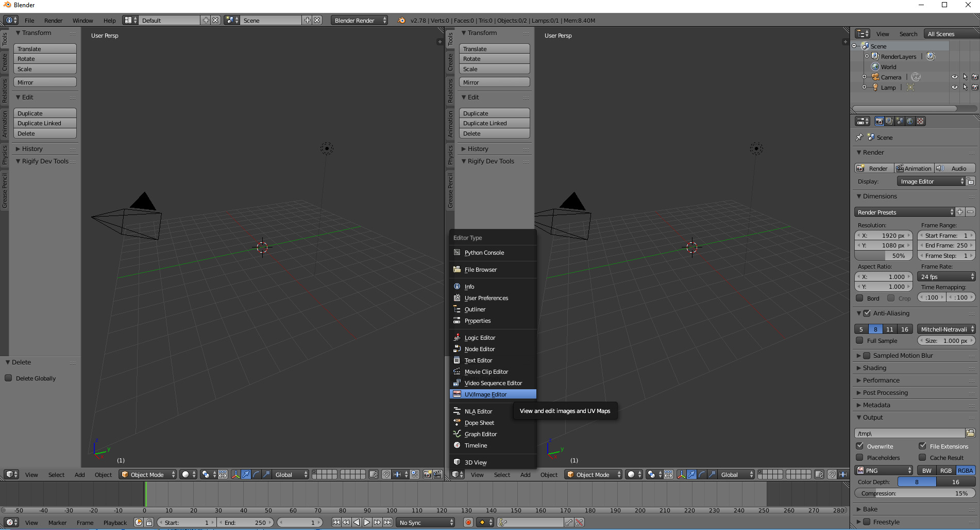Jump to the first frame in timeline
The height and width of the screenshot is (530, 980).
pyautogui.click(x=336, y=522)
